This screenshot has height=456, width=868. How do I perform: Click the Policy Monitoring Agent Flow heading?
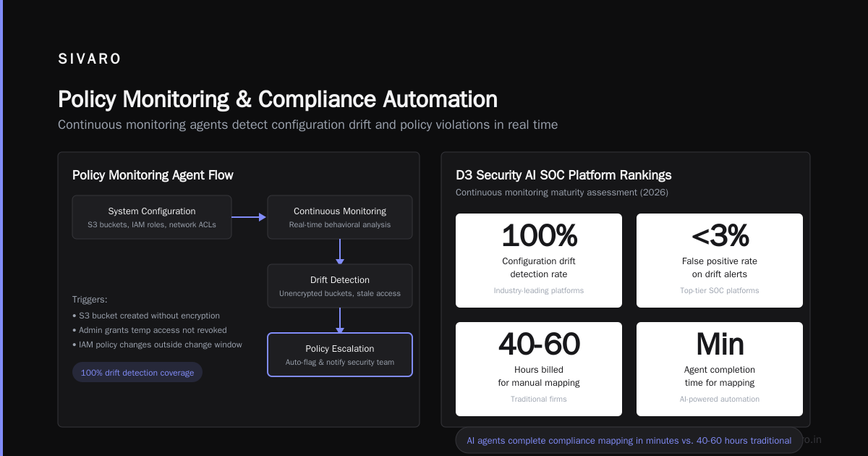click(153, 175)
